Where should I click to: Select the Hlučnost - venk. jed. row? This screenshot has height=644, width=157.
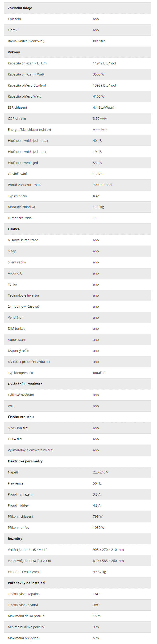[x=77, y=163]
